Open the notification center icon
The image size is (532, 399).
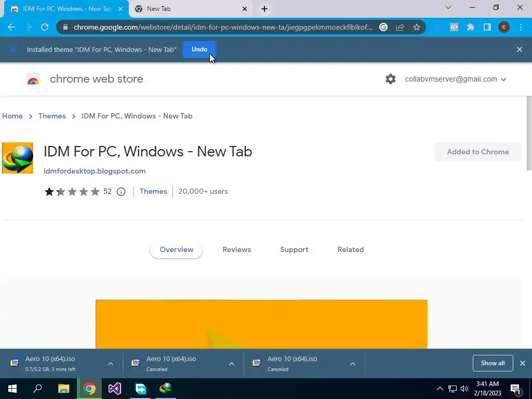point(516,389)
